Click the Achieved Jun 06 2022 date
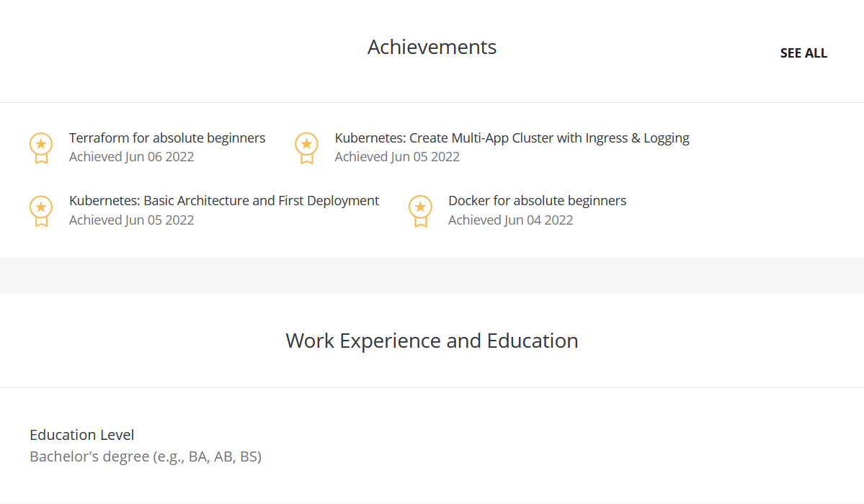Viewport: 864px width, 504px height. (131, 157)
